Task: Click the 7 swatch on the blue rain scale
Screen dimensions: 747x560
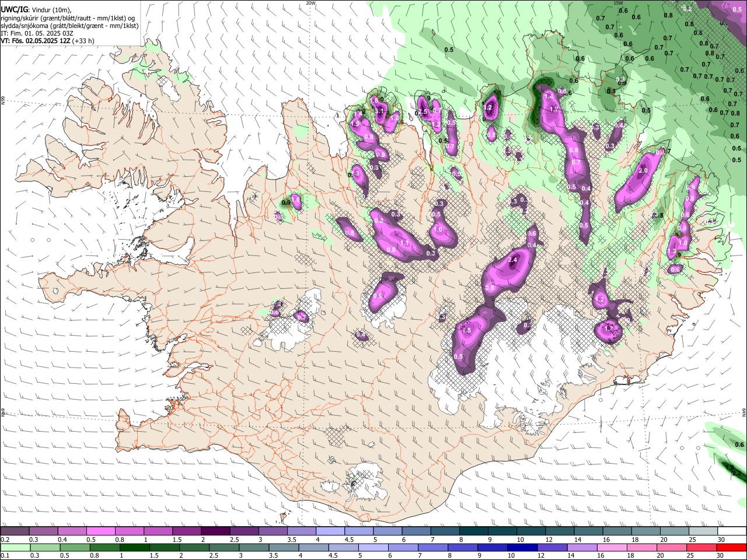Action: point(433,547)
